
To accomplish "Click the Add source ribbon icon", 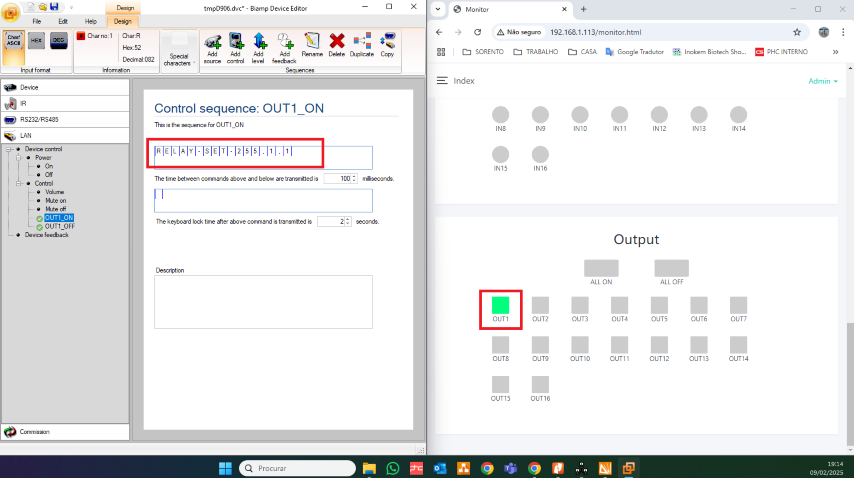I will point(212,48).
